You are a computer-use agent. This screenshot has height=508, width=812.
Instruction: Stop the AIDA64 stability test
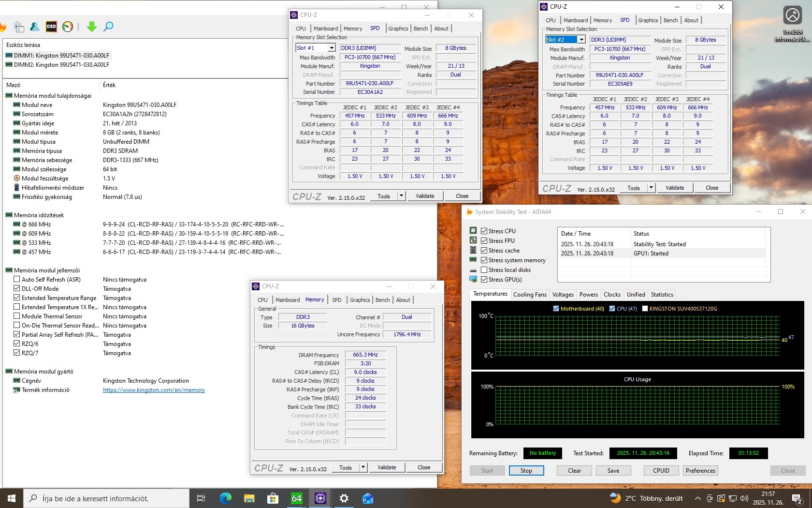(x=526, y=470)
